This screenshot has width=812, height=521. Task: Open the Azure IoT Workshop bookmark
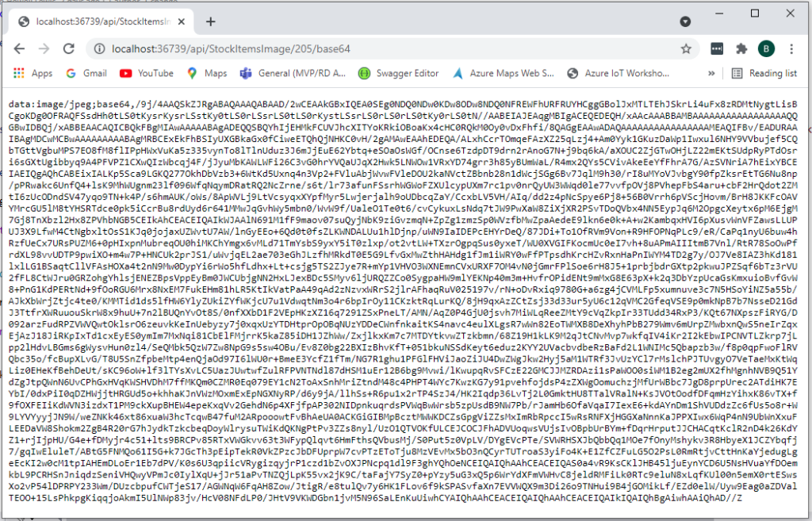point(619,73)
